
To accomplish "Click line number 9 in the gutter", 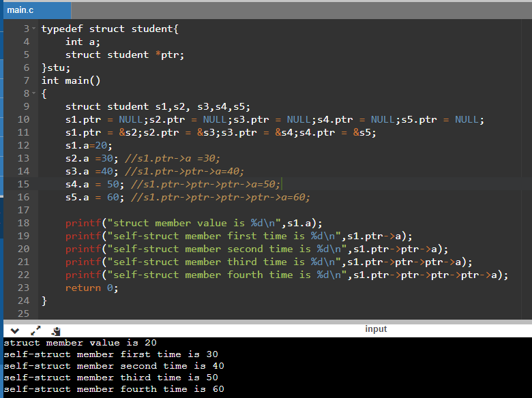I will click(27, 106).
